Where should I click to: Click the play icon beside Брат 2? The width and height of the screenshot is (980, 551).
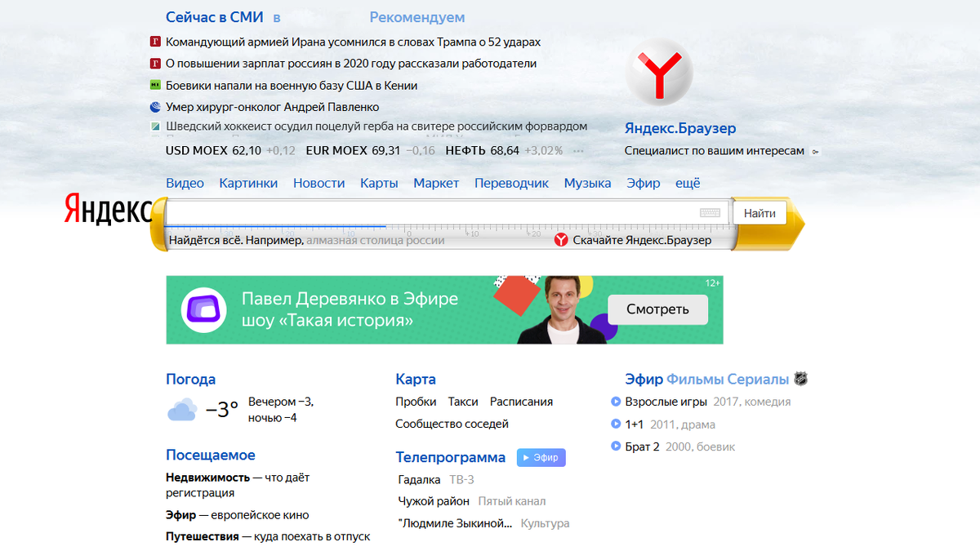pyautogui.click(x=616, y=447)
